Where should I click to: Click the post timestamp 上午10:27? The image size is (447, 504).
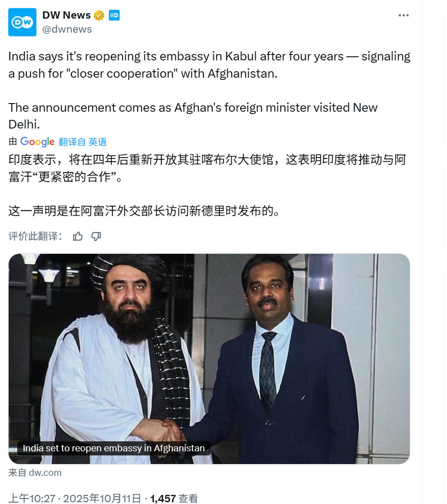point(32,499)
